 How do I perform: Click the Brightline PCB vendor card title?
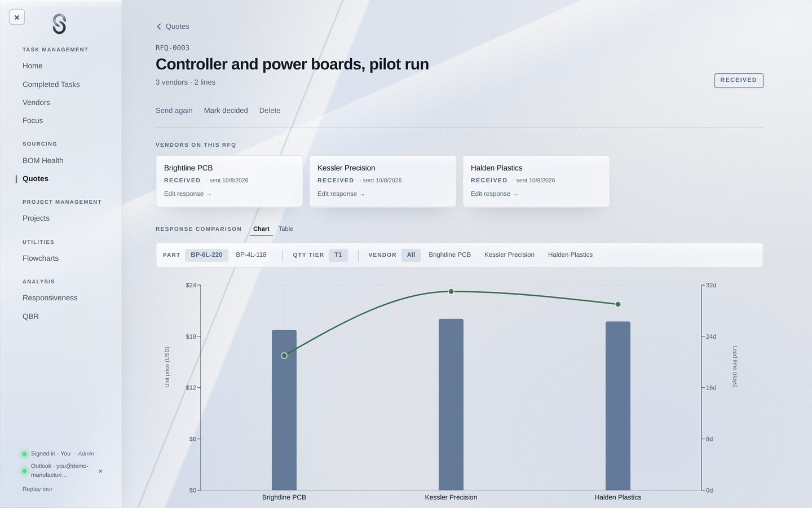(188, 168)
